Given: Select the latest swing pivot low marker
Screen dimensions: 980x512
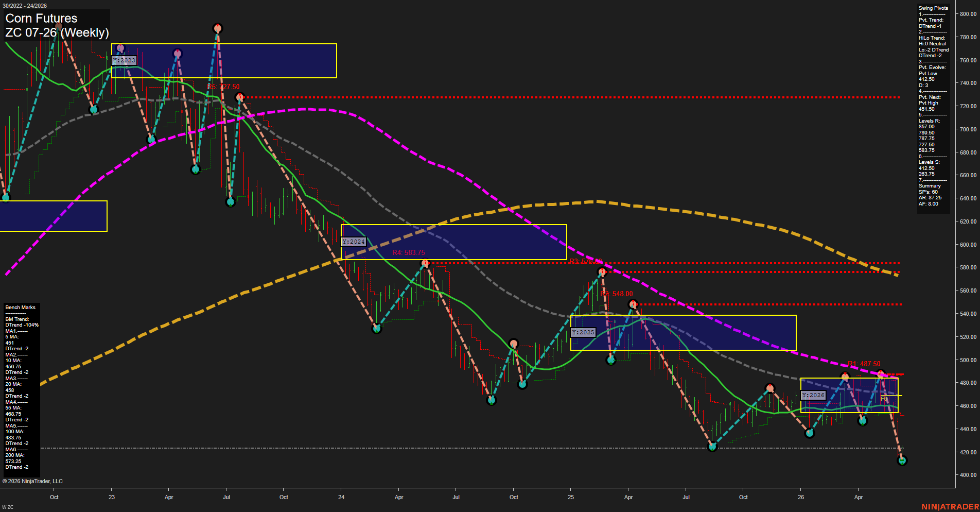Looking at the screenshot, I should pyautogui.click(x=902, y=461).
